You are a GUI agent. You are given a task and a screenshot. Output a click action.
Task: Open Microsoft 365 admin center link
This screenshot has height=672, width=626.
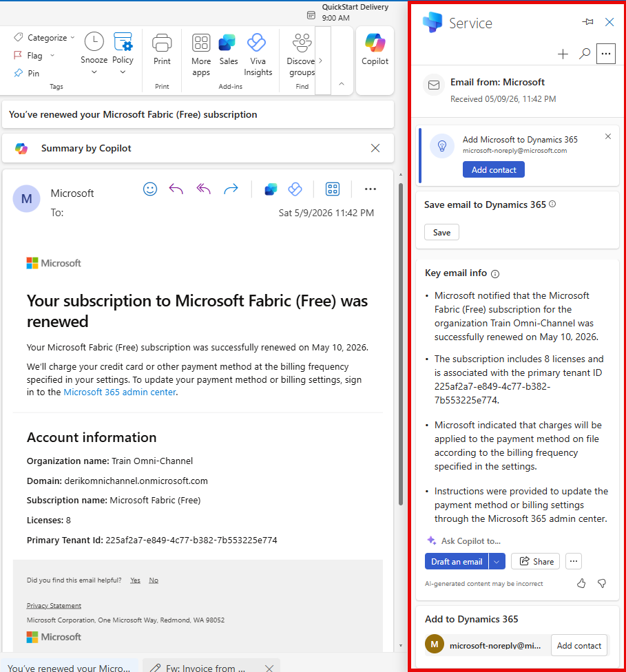click(x=120, y=392)
